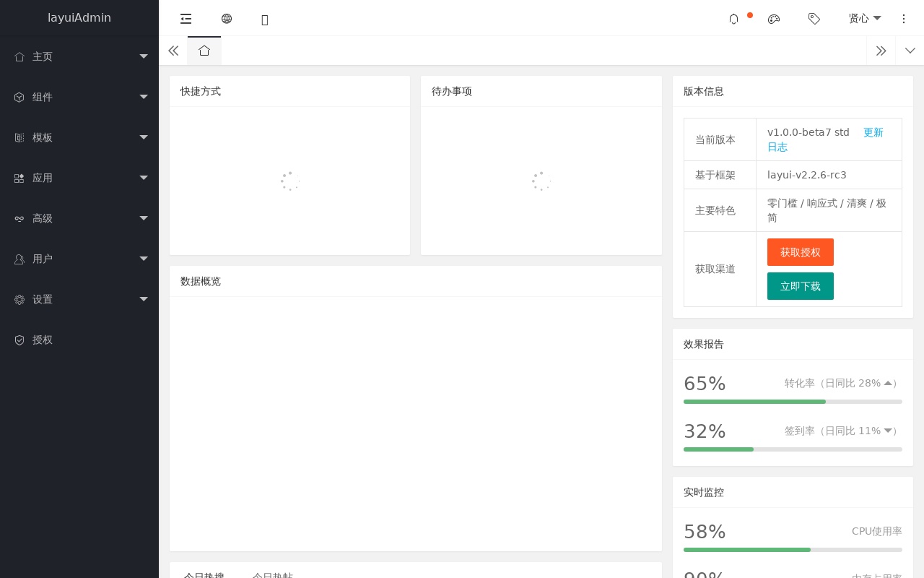Click the layuiAdmin logo title

click(79, 18)
